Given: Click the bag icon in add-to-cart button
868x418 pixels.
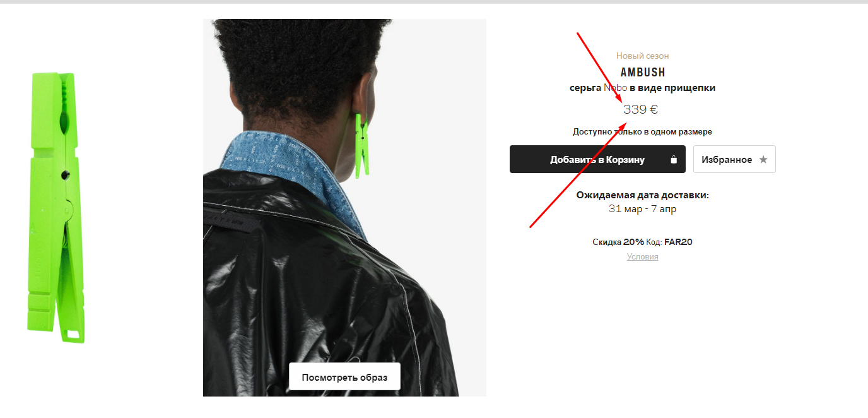Looking at the screenshot, I should pyautogui.click(x=674, y=160).
